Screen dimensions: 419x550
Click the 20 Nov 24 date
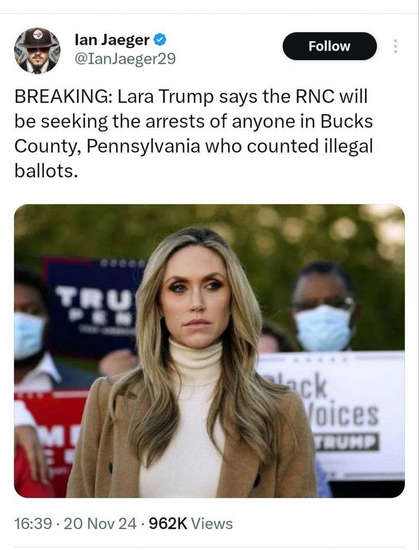[x=100, y=524]
